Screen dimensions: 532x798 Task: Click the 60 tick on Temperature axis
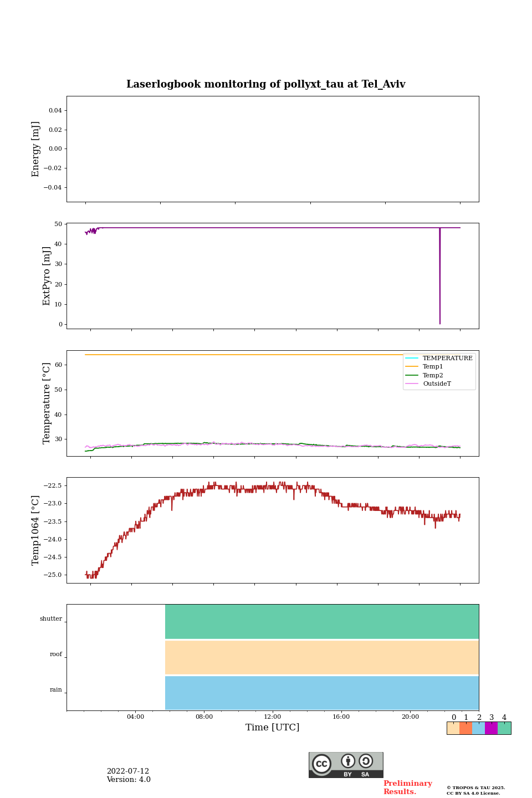(58, 365)
